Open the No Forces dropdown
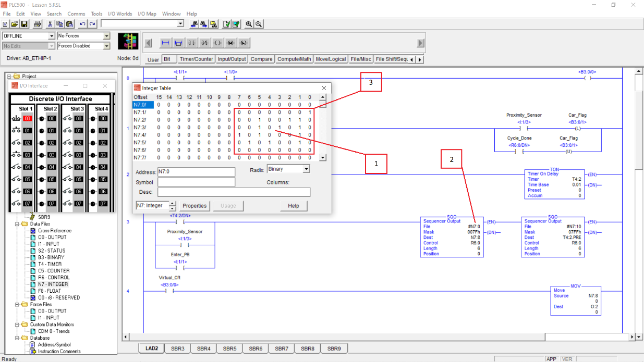Screen dimensions: 644x362 [x=106, y=36]
